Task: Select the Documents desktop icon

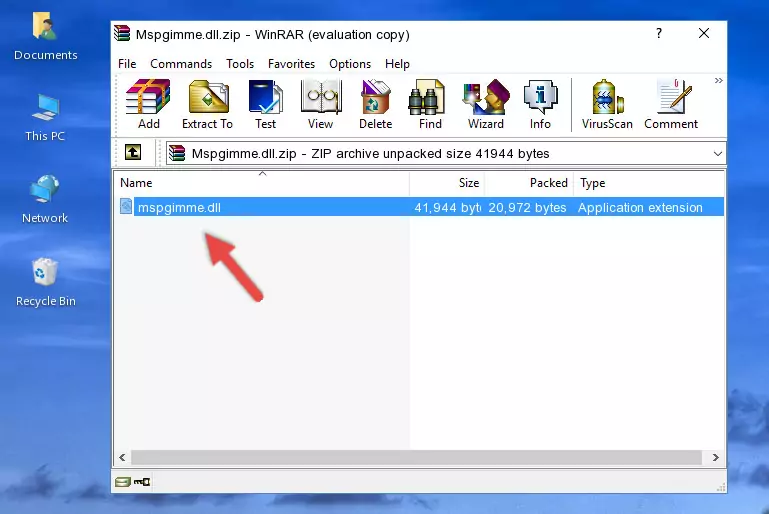Action: (x=45, y=36)
